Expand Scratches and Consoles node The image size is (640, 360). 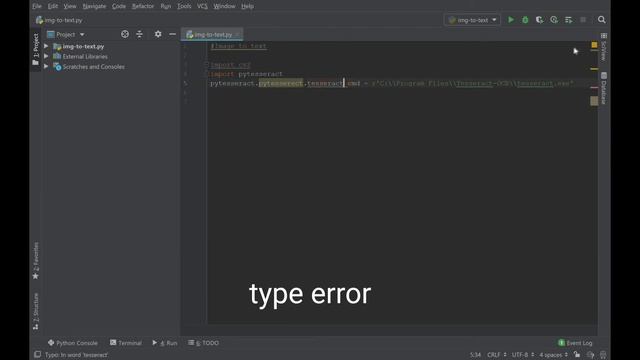(46, 67)
